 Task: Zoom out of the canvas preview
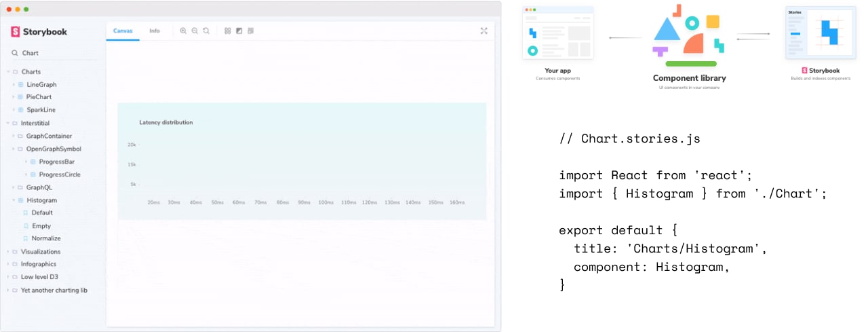point(195,31)
